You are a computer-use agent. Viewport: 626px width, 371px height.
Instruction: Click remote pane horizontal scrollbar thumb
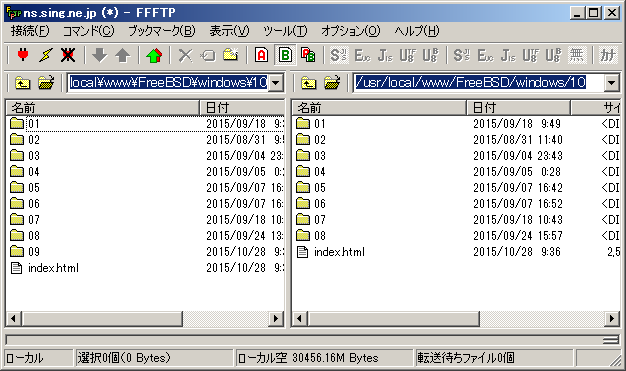pyautogui.click(x=393, y=318)
